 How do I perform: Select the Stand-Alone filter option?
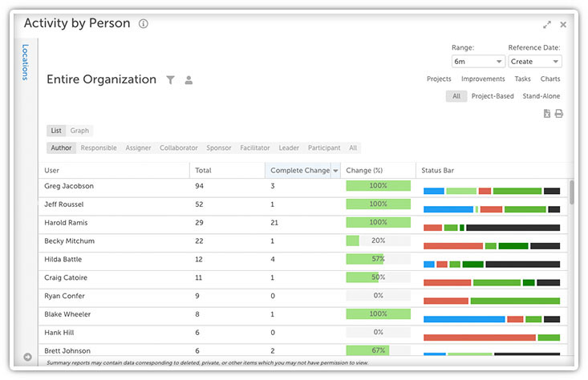[x=541, y=96]
